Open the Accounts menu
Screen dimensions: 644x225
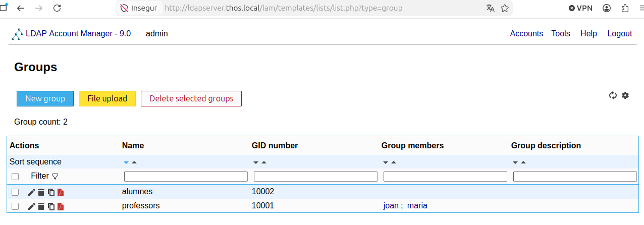pos(526,34)
